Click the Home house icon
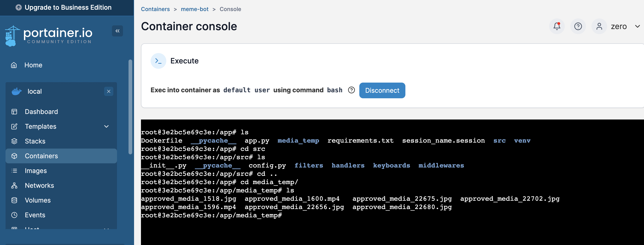The image size is (644, 245). [14, 65]
